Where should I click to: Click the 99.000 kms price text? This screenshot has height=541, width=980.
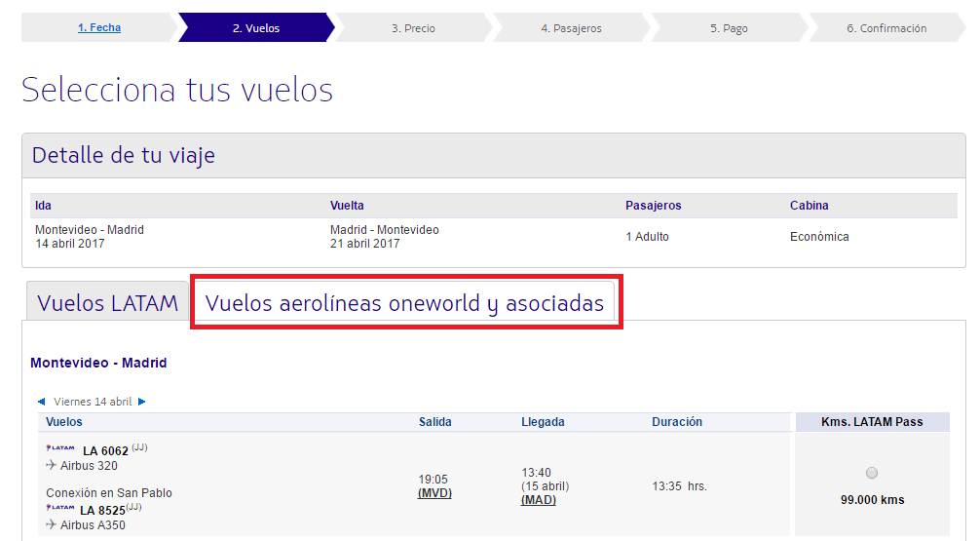point(872,500)
